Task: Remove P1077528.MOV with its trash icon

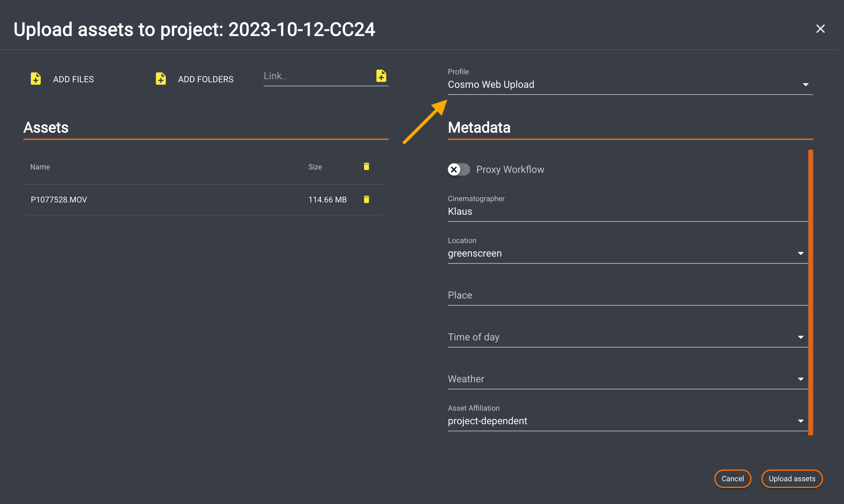Action: [366, 199]
